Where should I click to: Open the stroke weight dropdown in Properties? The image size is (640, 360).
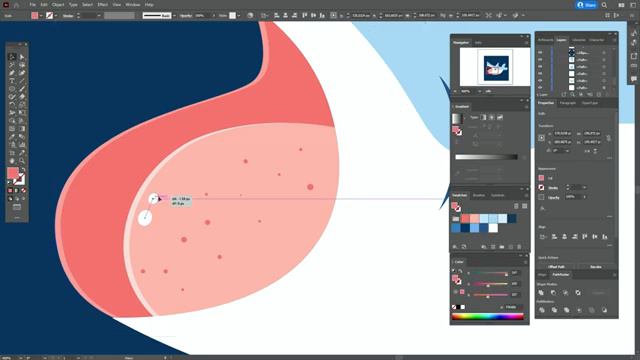(x=584, y=188)
